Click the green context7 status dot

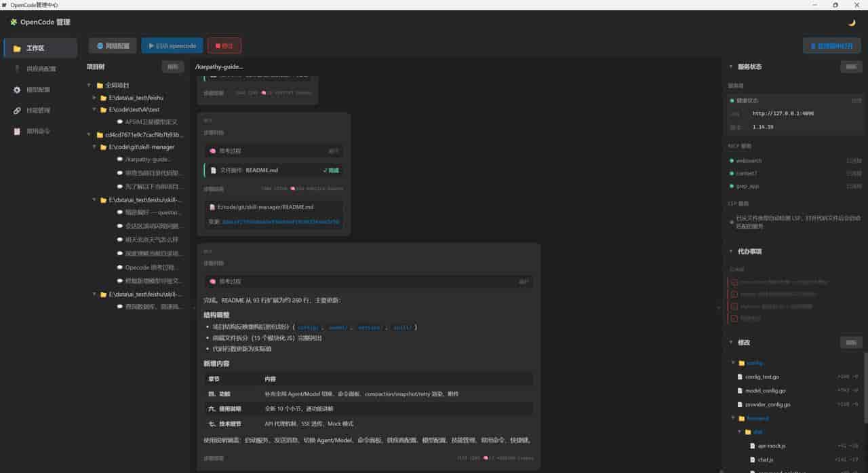[732, 173]
